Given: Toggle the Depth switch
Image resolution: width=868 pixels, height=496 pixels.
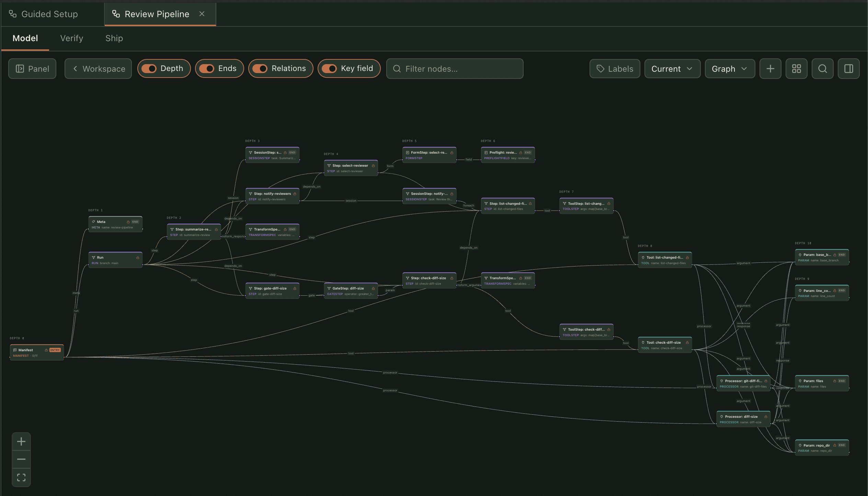Looking at the screenshot, I should pos(164,69).
